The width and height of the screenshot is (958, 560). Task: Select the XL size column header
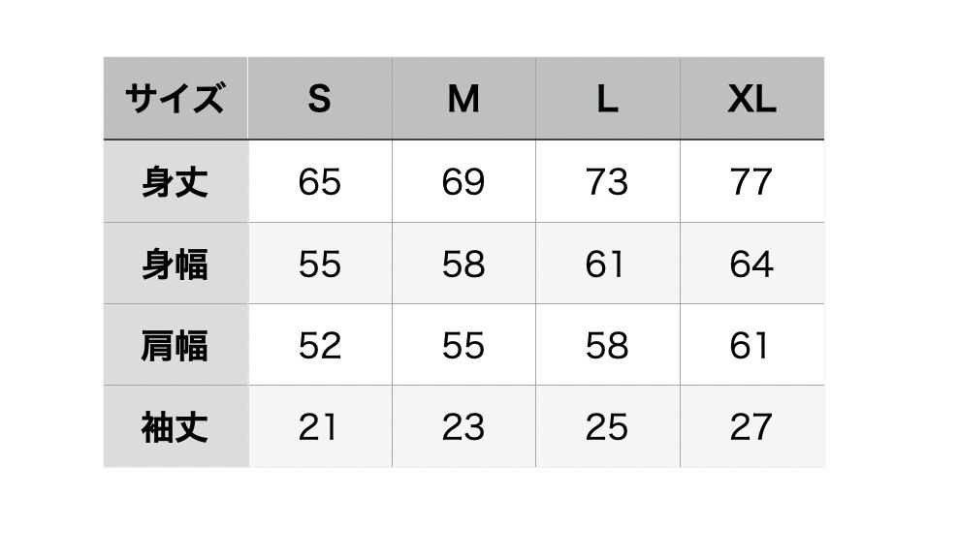point(751,99)
